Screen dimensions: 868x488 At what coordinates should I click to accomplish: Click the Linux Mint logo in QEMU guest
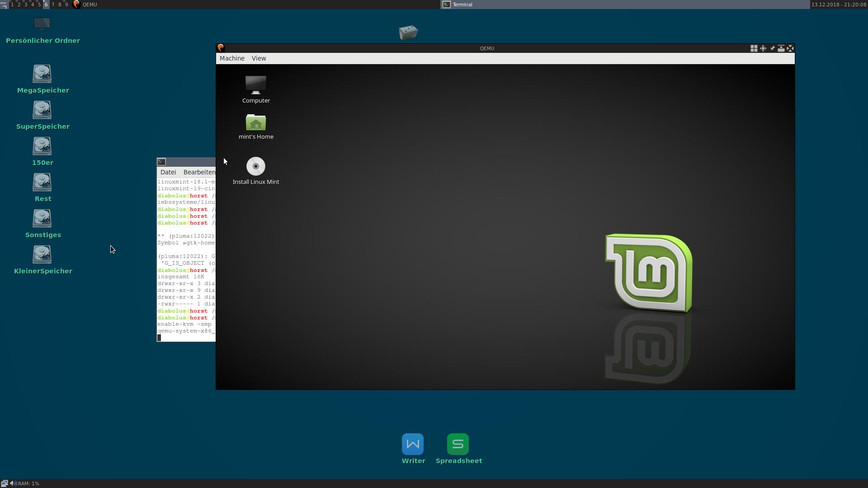[x=649, y=272]
